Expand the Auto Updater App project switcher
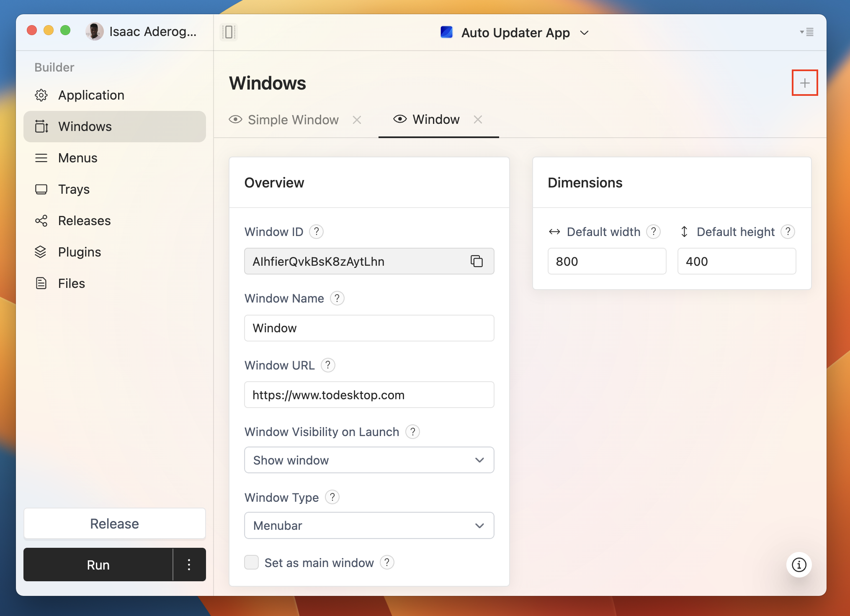850x616 pixels. [x=585, y=33]
